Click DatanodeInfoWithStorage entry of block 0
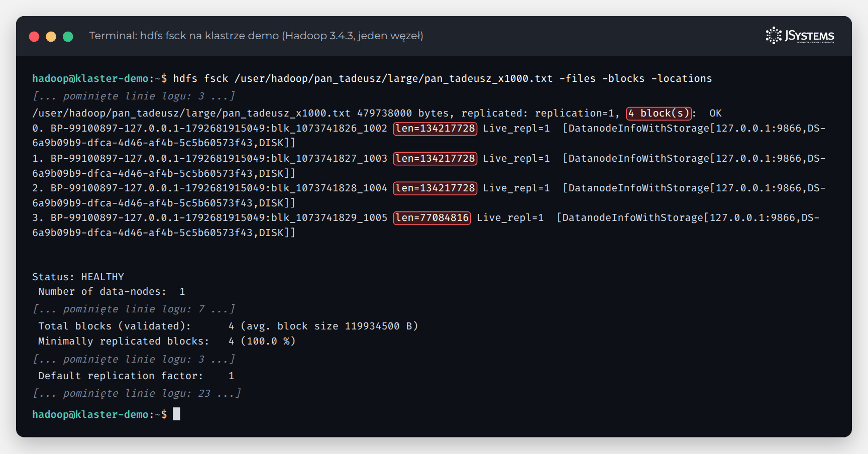Viewport: 868px width, 454px height. (429, 136)
